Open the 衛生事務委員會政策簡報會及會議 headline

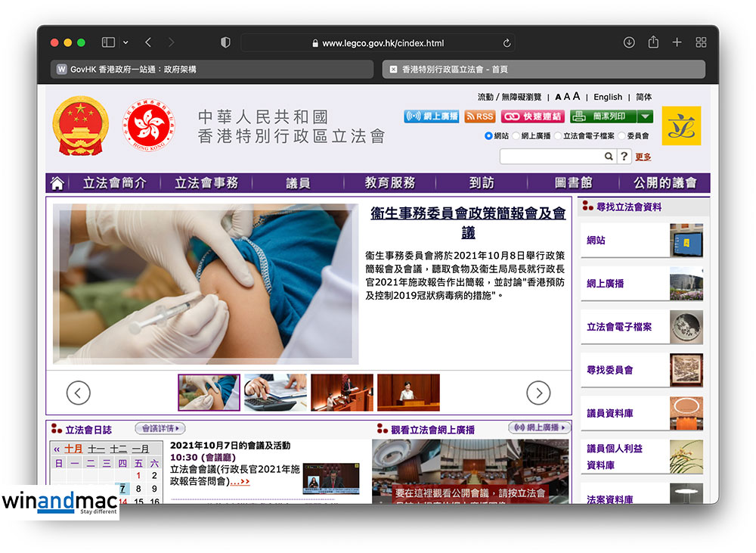(x=468, y=223)
